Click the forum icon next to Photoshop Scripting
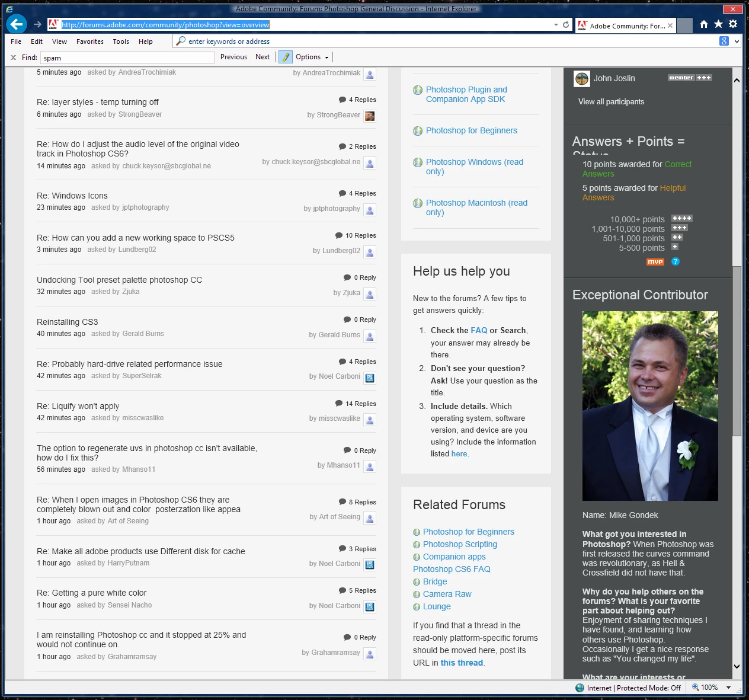Image resolution: width=749 pixels, height=700 pixels. click(x=417, y=545)
